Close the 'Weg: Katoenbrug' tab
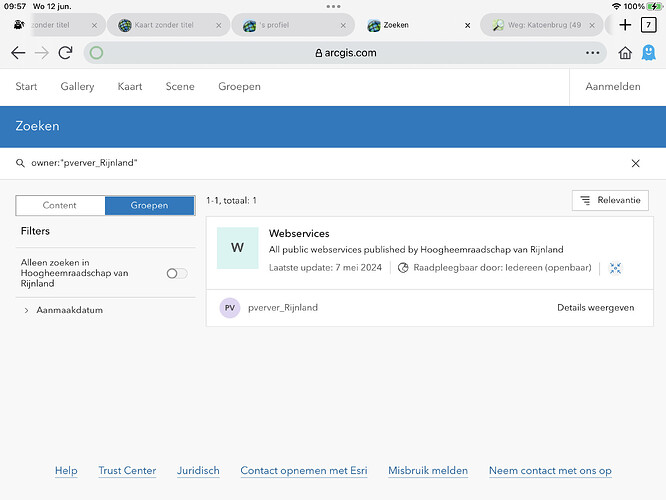Viewport: 666px width, 500px height. click(592, 25)
